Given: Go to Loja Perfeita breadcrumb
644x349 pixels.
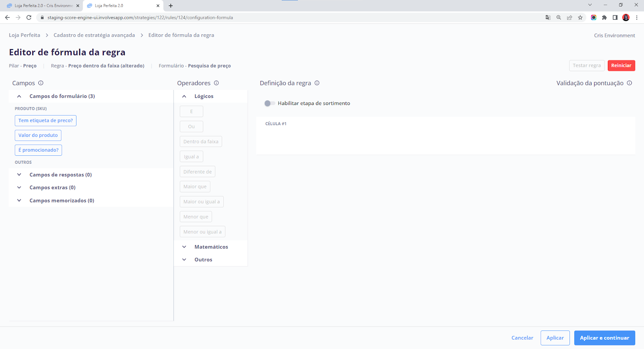Looking at the screenshot, I should point(25,35).
